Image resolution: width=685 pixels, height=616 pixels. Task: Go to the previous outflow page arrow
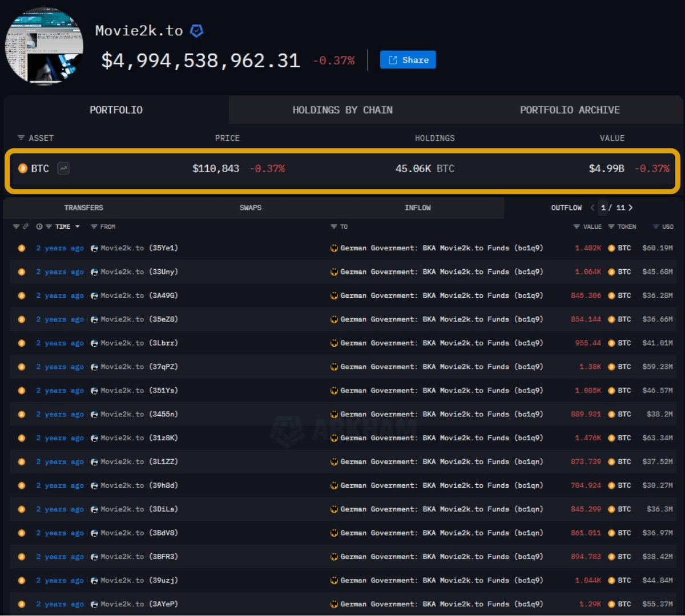[593, 208]
